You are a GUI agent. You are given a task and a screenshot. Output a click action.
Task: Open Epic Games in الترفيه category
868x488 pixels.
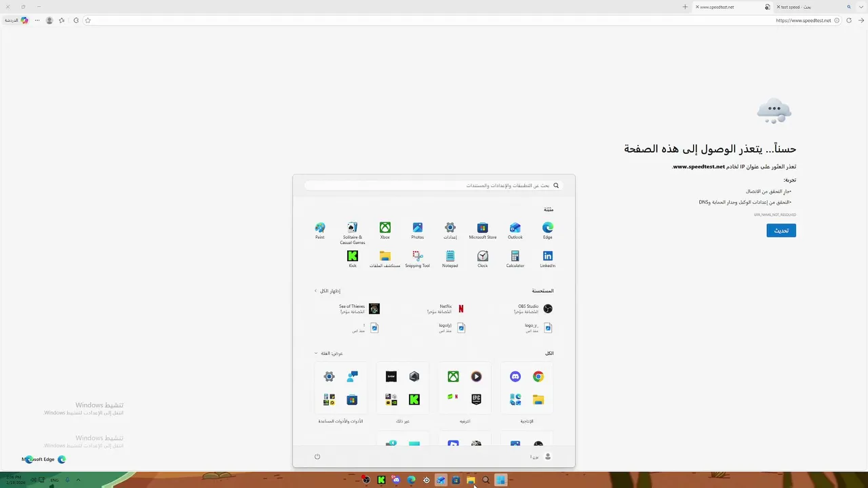(x=476, y=400)
